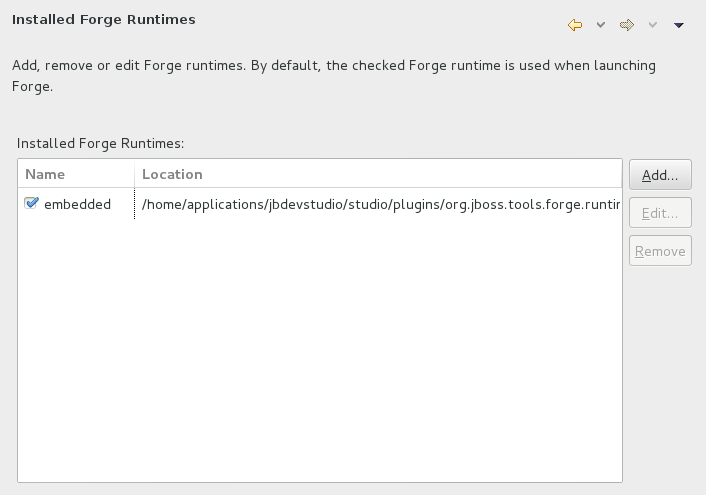Click the yellow Back navigation arrow

pyautogui.click(x=574, y=25)
